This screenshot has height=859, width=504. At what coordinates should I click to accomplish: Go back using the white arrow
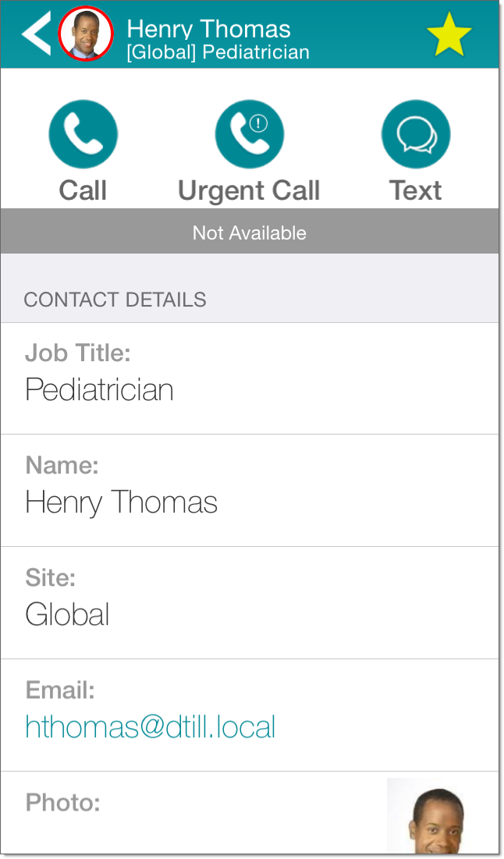(36, 34)
